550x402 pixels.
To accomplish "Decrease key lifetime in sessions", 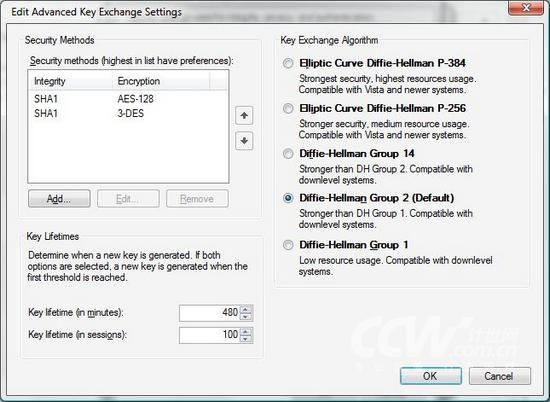I will [246, 339].
